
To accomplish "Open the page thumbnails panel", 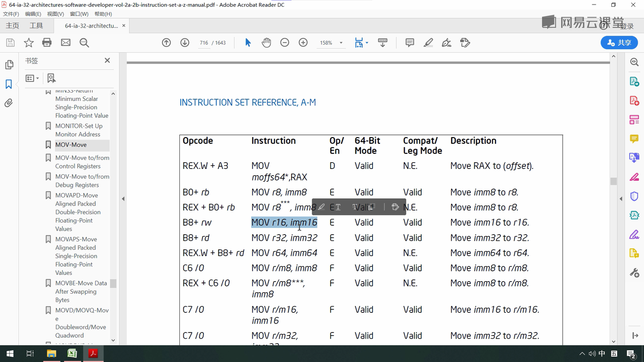I will (x=9, y=65).
